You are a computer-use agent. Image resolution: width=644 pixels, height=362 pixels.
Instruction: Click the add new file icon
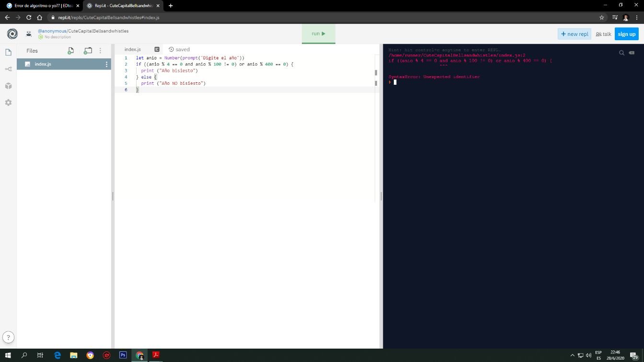pos(70,50)
